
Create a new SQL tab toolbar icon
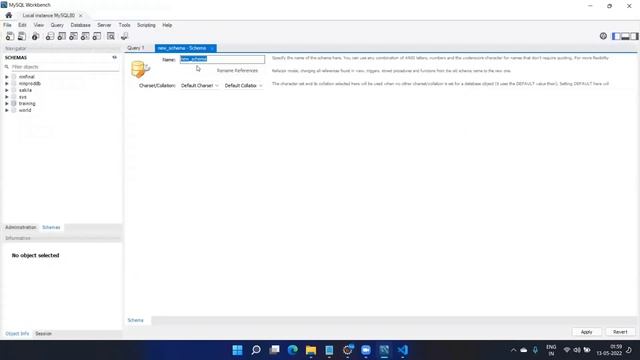10,36
